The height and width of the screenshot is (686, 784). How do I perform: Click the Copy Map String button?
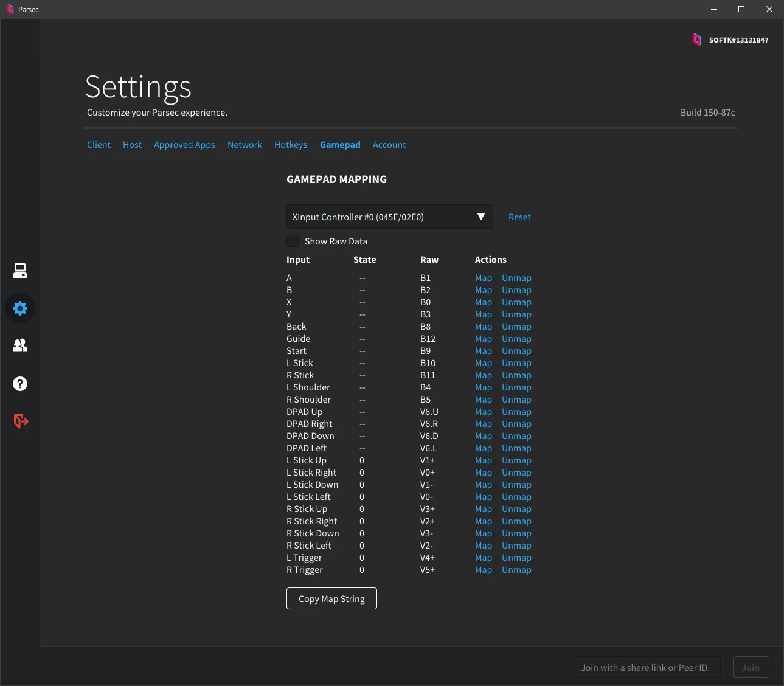[331, 598]
